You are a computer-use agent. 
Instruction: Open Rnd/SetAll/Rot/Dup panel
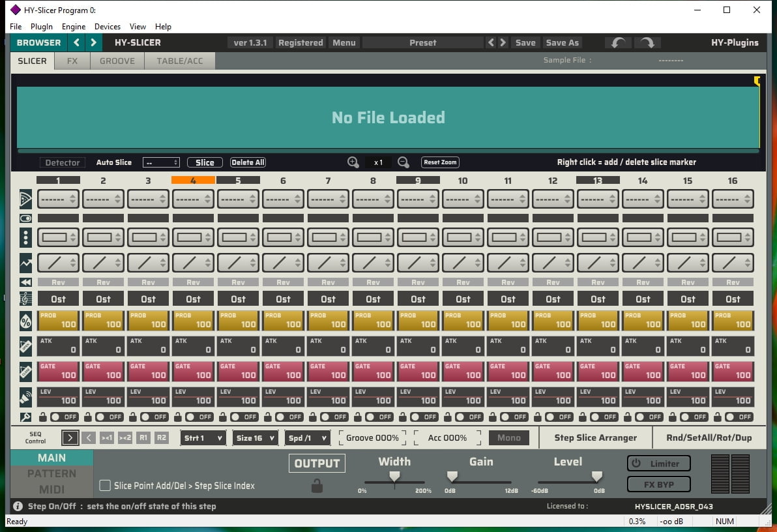click(x=709, y=438)
